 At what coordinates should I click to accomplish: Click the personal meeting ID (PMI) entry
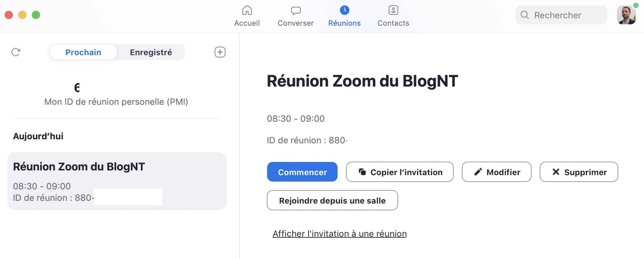pos(116,95)
